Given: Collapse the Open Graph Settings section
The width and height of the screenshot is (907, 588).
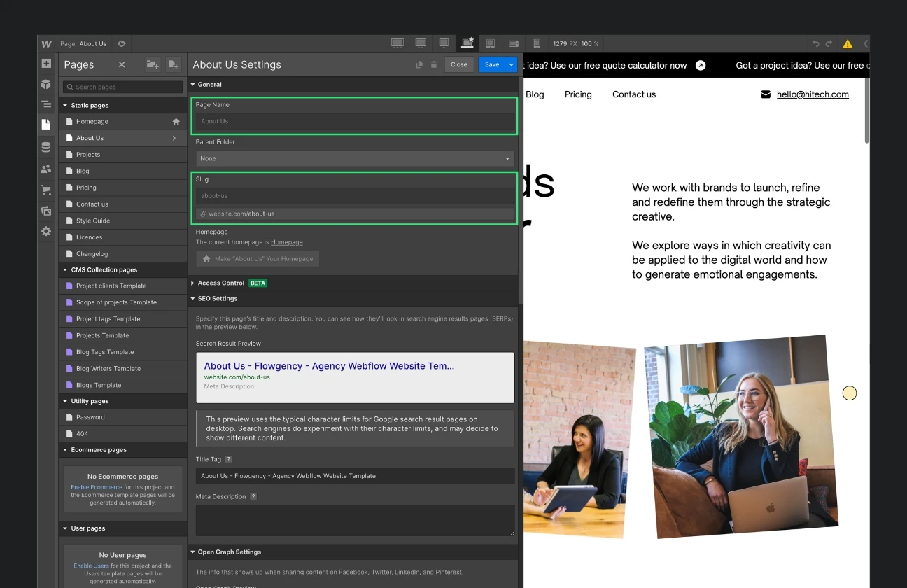Looking at the screenshot, I should pyautogui.click(x=193, y=552).
